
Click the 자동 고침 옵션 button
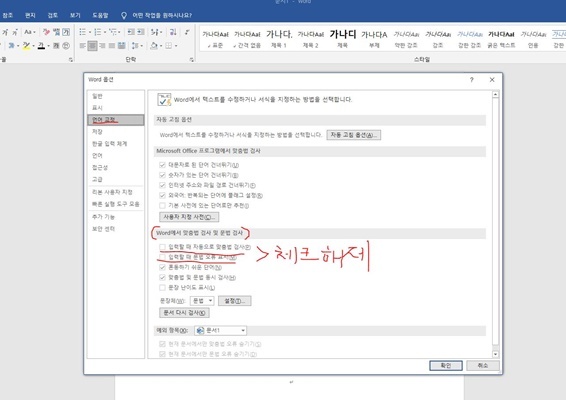coord(354,135)
